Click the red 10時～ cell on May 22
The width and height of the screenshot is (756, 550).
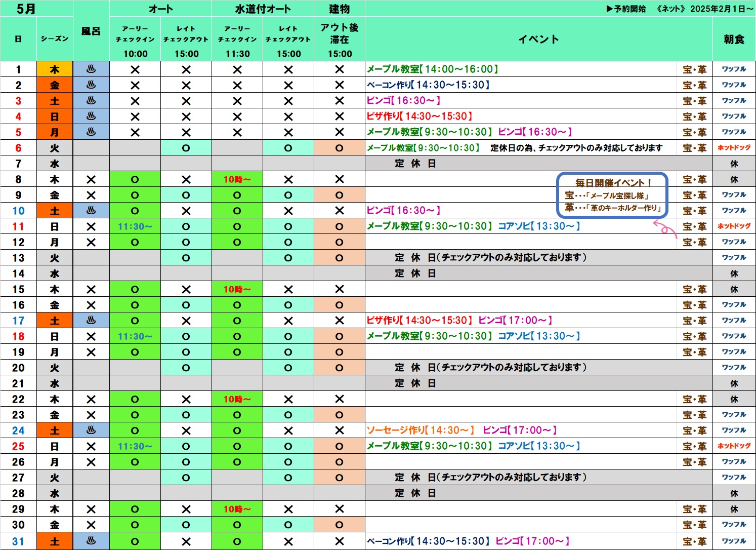237,399
